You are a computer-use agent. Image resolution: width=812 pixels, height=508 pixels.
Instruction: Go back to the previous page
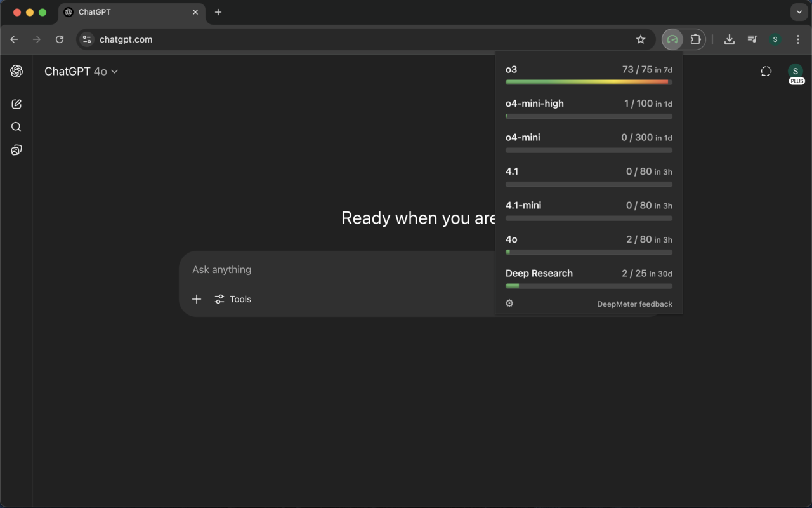click(14, 39)
